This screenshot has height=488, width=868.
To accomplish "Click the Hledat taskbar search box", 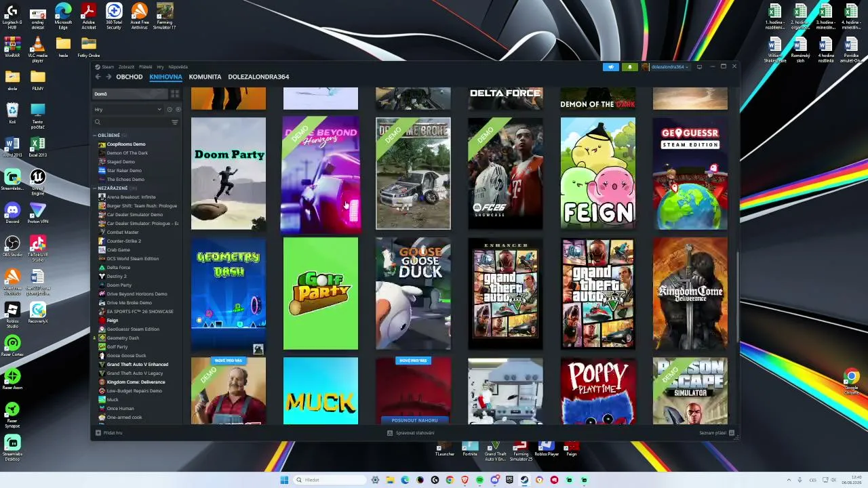I will (330, 480).
